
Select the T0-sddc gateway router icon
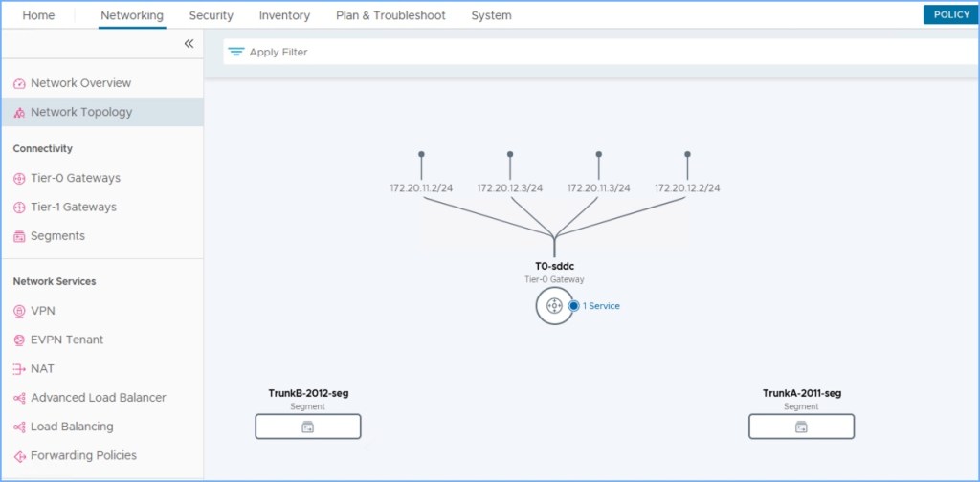click(552, 306)
